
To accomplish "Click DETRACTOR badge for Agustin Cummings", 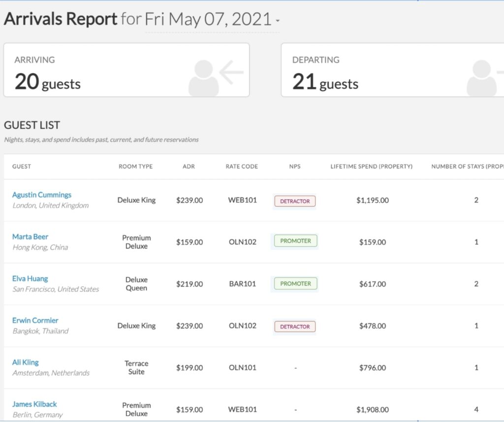I will click(x=295, y=201).
